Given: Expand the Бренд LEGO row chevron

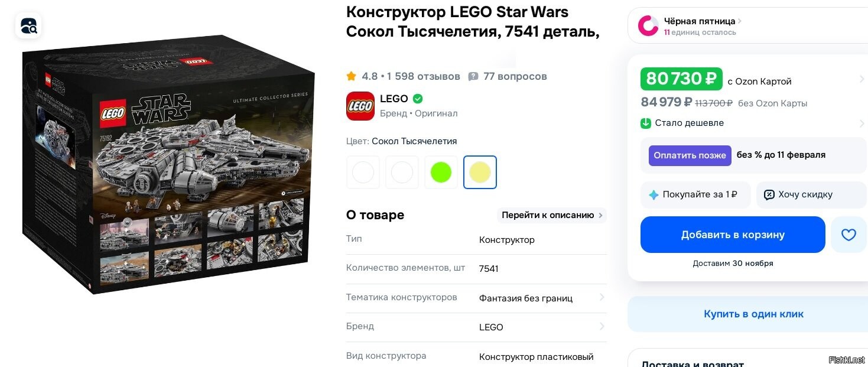Looking at the screenshot, I should tap(602, 326).
